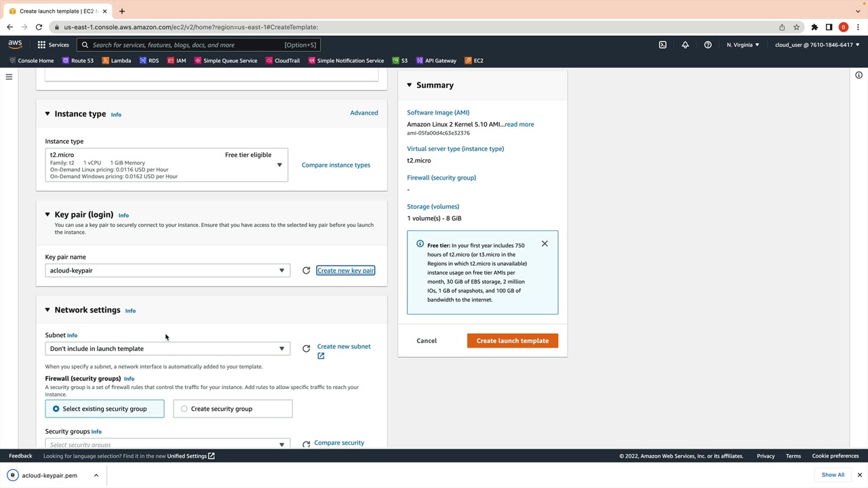868x488 pixels.
Task: Collapse the Network settings section
Action: 47,310
